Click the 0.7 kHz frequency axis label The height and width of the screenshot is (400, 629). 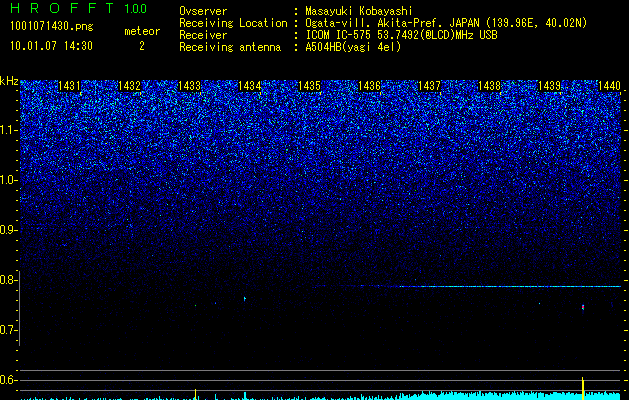click(x=7, y=330)
